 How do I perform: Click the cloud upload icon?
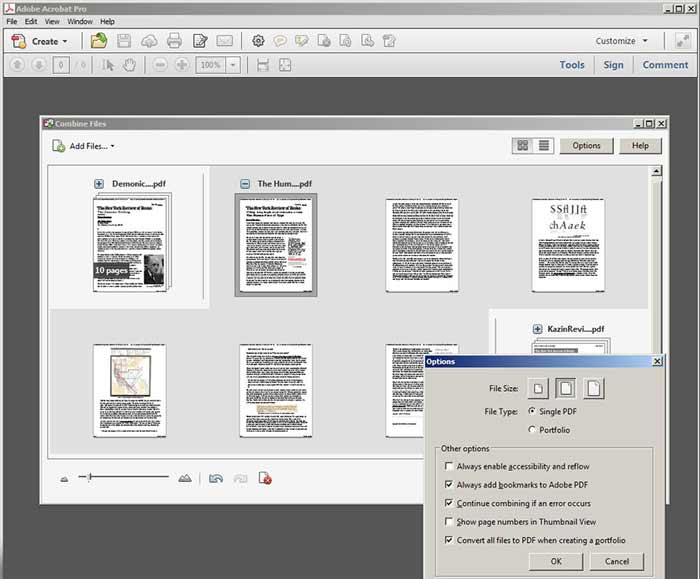149,41
